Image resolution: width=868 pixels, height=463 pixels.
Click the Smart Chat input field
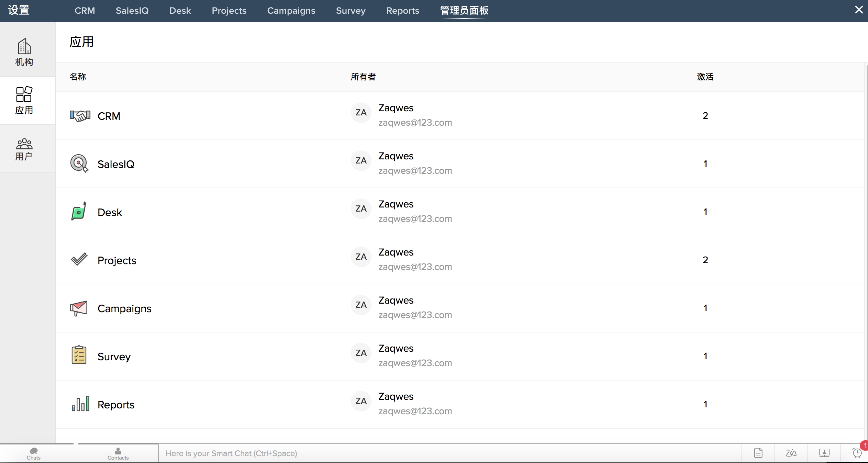coord(447,453)
